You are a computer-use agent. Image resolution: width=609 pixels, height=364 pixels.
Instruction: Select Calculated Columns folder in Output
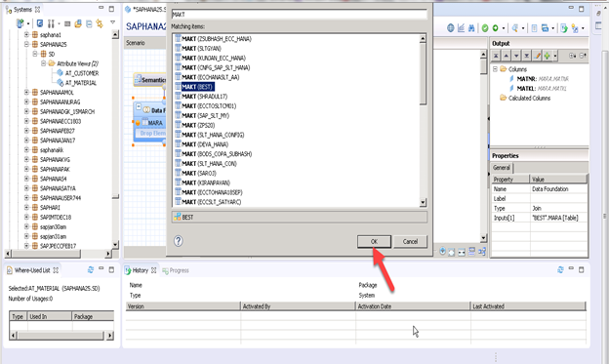point(525,98)
